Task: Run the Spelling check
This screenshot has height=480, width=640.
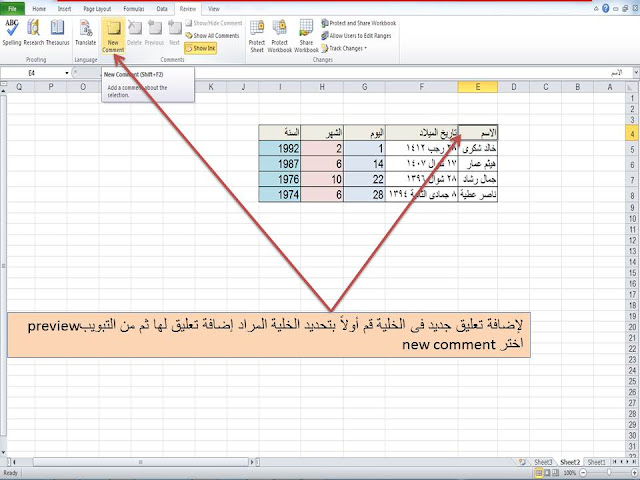Action: 12,33
